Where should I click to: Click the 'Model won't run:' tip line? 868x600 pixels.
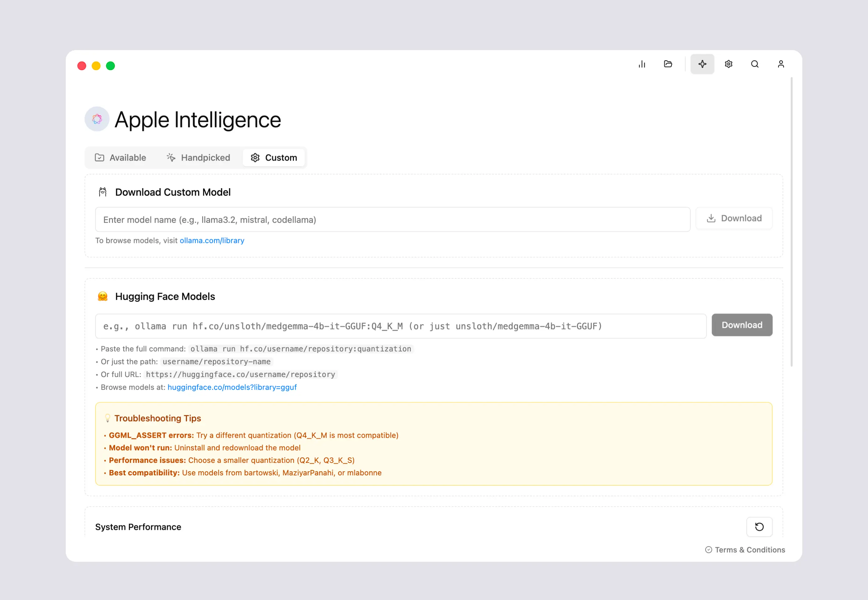[202, 447]
